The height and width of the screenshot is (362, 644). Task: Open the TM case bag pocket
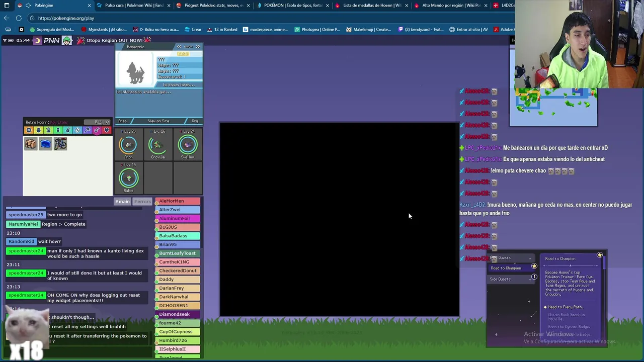point(58,130)
